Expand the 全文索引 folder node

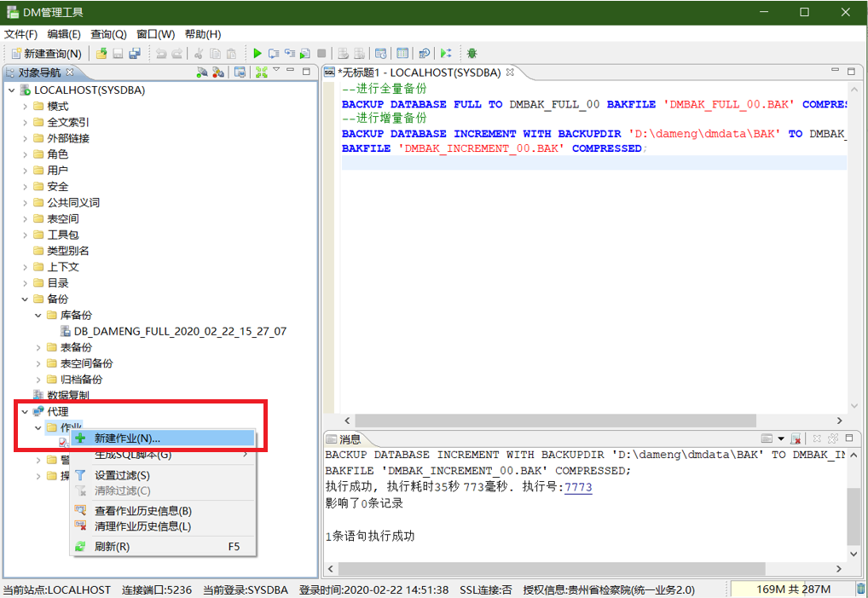(x=25, y=122)
